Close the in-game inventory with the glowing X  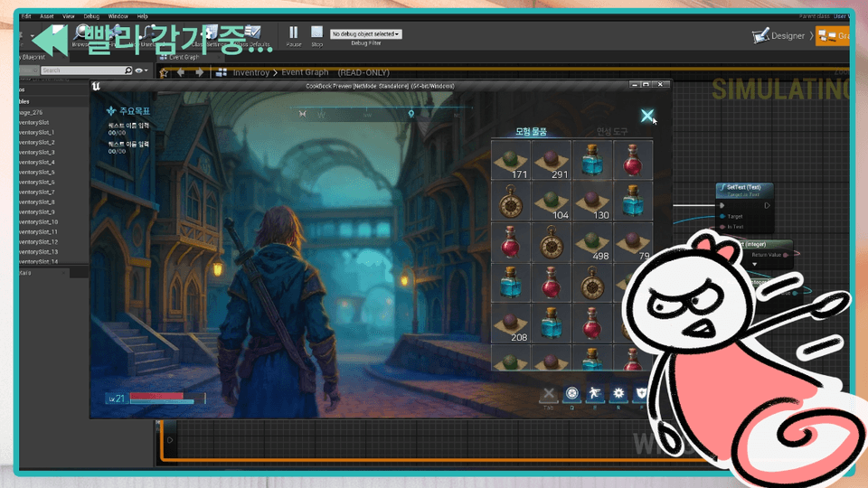(x=647, y=115)
